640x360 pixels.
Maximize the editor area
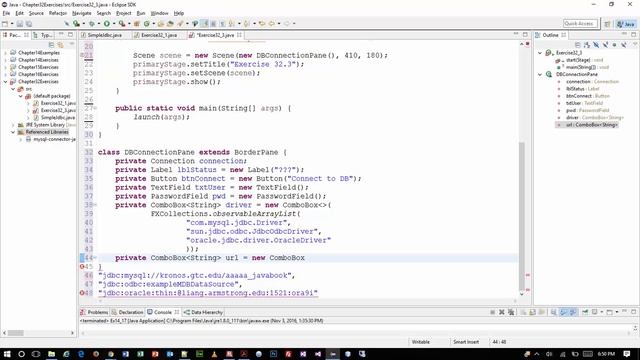tap(525, 35)
